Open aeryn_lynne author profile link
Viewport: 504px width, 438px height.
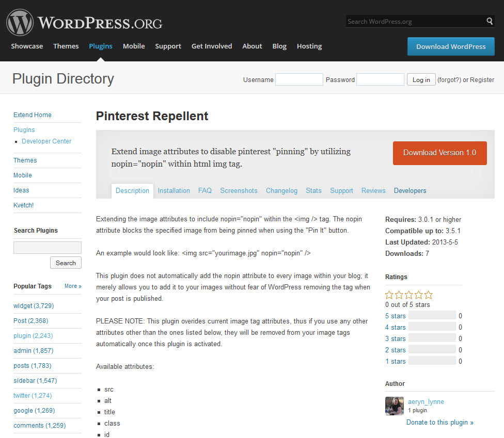click(x=426, y=402)
